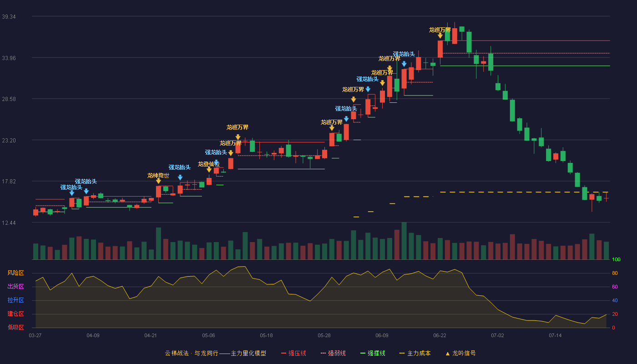Click the 05-06 date label
Image resolution: width=637 pixels, height=364 pixels.
click(x=208, y=335)
